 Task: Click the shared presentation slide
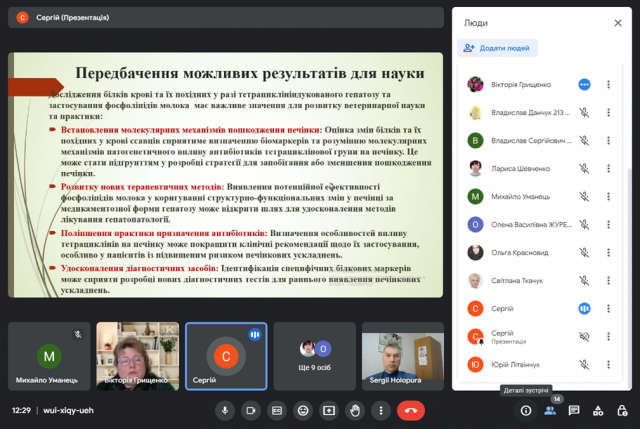[225, 175]
